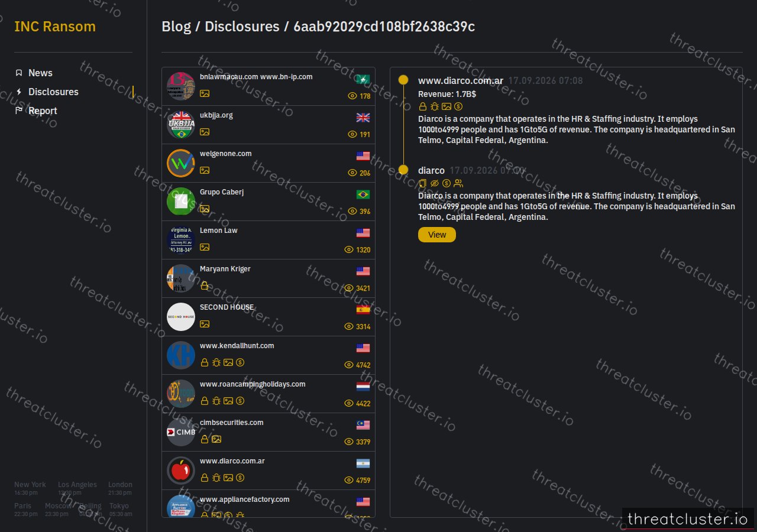Click the bug icon in www.diarco.com.ar list row

coord(216,478)
